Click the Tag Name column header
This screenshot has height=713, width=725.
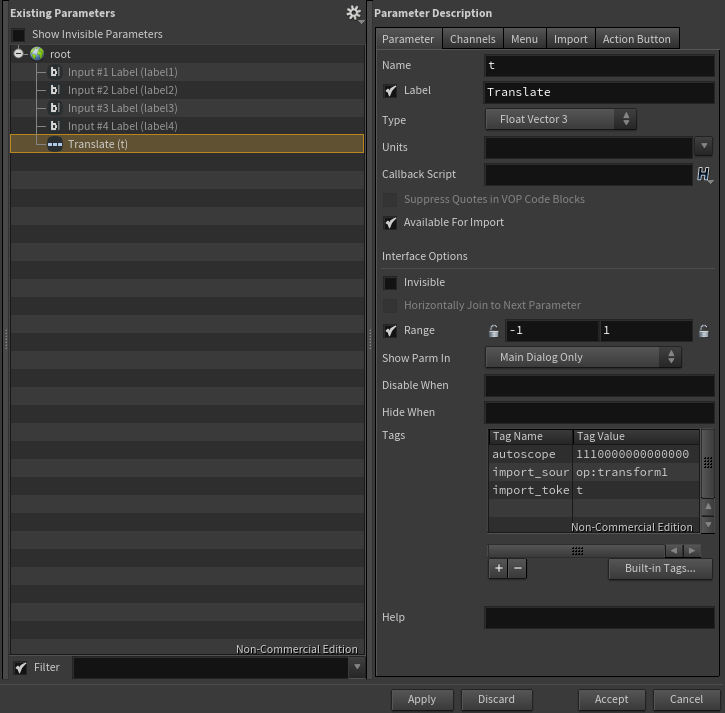click(x=530, y=436)
